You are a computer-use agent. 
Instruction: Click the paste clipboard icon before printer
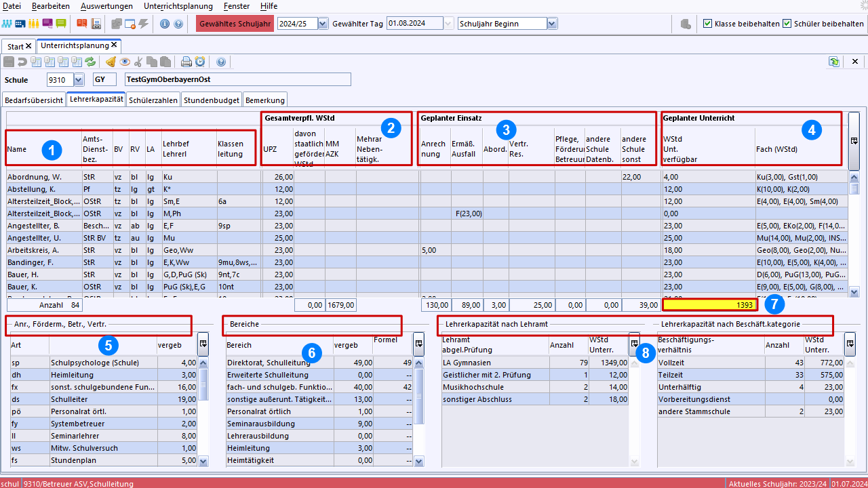[x=165, y=62]
